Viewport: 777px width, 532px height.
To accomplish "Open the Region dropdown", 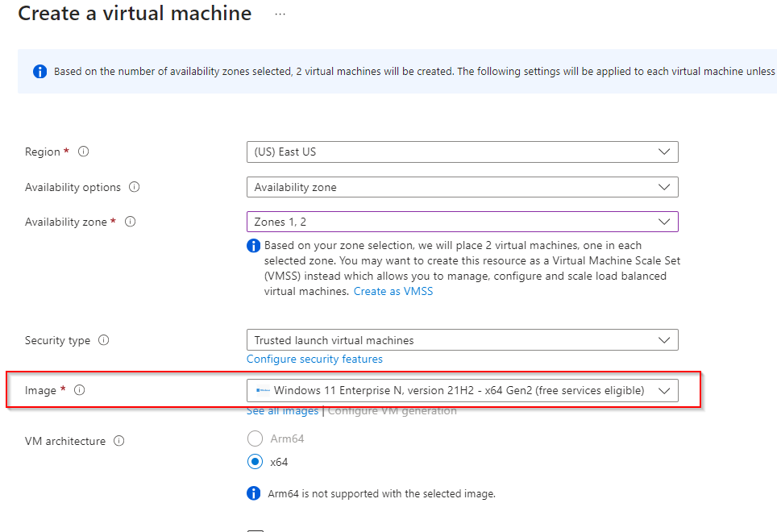I will coord(462,152).
